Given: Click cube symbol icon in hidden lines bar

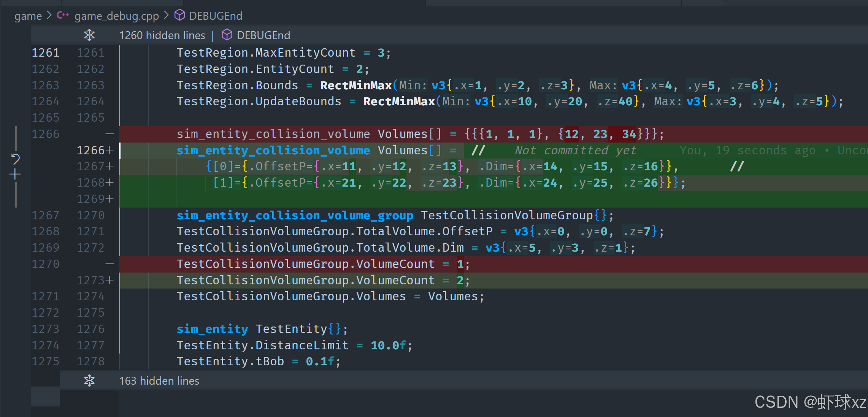Looking at the screenshot, I should point(227,35).
